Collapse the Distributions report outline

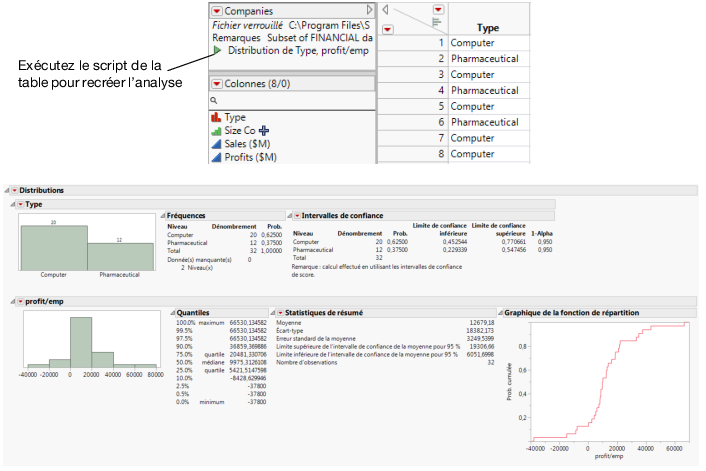click(x=7, y=191)
